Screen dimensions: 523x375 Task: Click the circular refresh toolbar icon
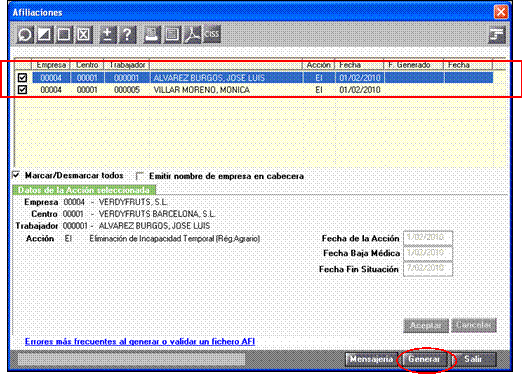(x=25, y=34)
